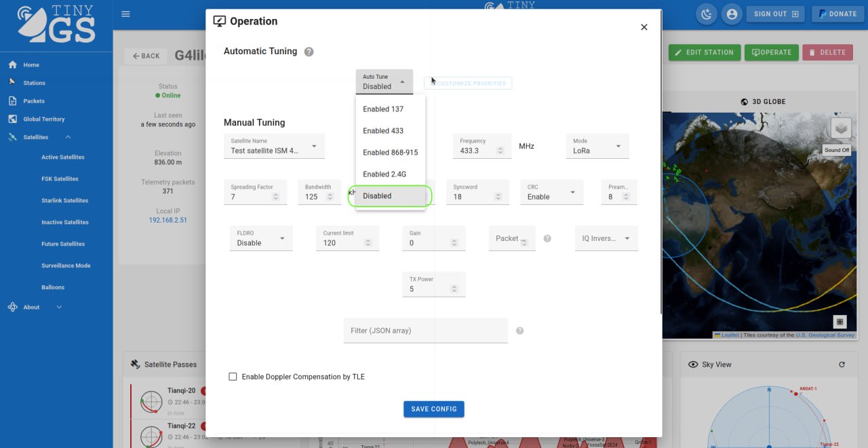868x448 pixels.
Task: Refresh the Sky View panel
Action: (x=842, y=365)
